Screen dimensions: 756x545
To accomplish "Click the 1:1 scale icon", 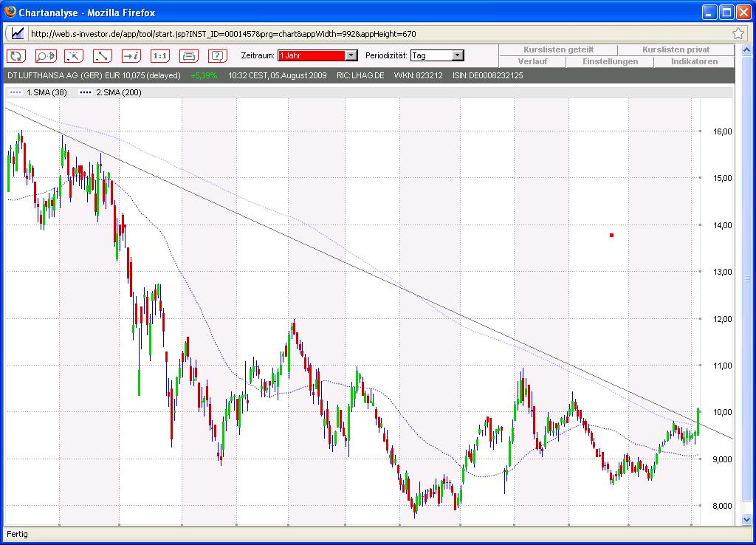I will (x=159, y=56).
